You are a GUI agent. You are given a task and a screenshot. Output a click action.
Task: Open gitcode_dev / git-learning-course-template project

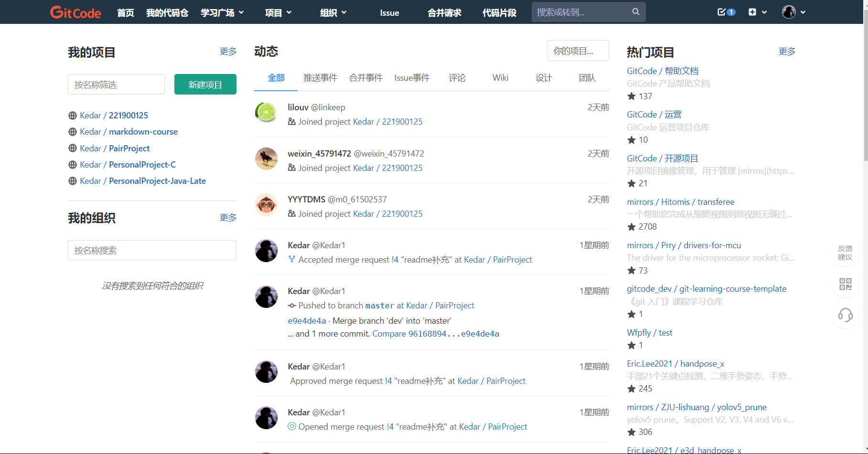[x=707, y=289]
